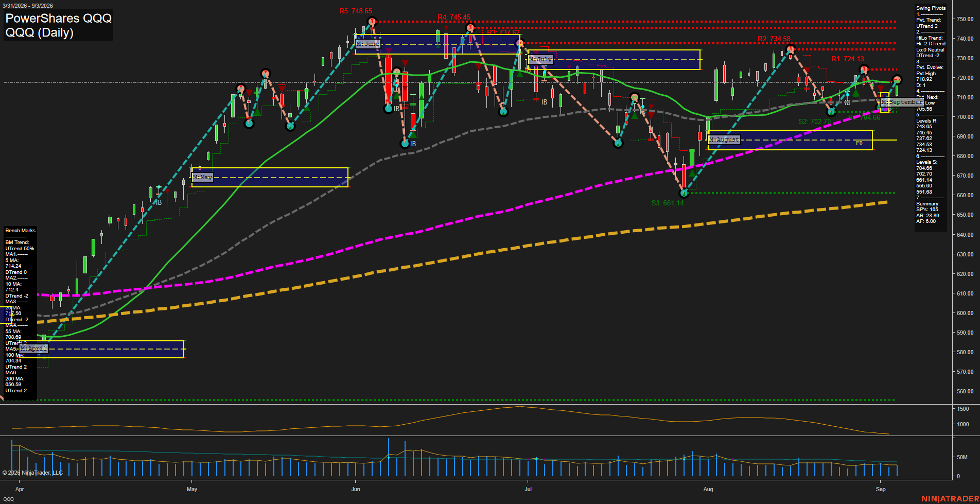Select the S3: 661.14 support label
The height and width of the screenshot is (504, 980).
(668, 203)
